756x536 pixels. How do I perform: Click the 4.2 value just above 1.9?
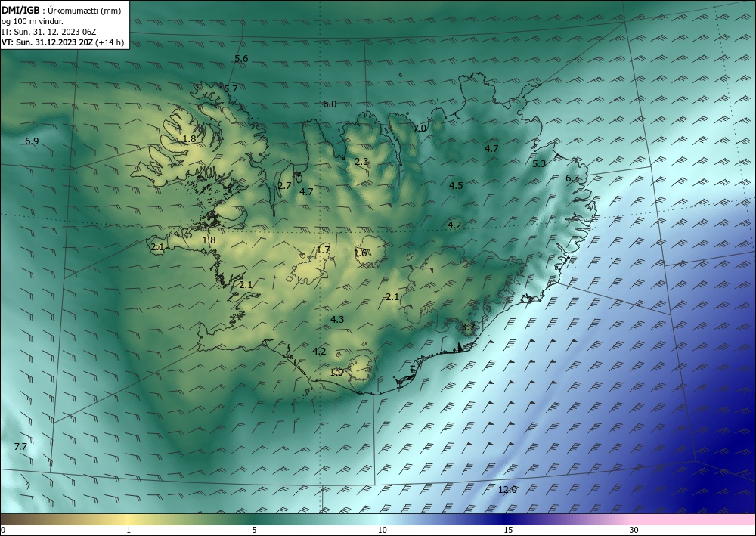(x=319, y=352)
